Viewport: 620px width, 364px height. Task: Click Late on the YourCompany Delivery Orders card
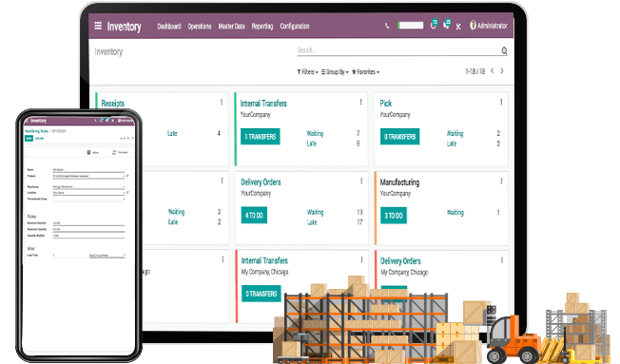[x=312, y=222]
